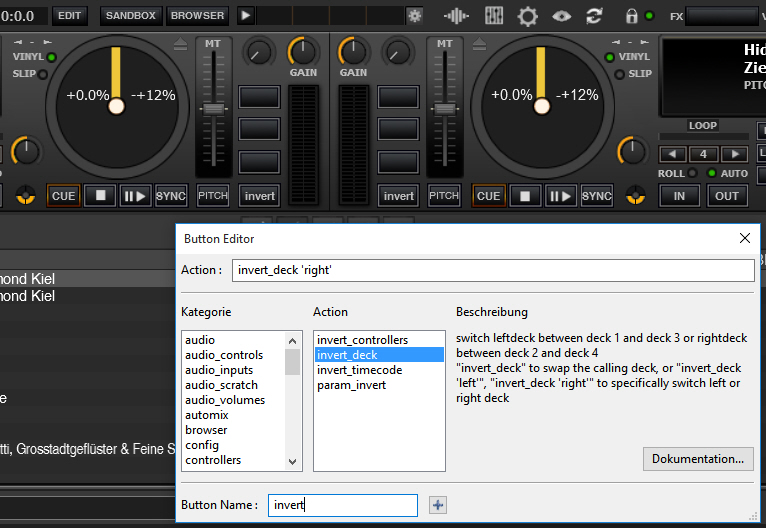Image resolution: width=766 pixels, height=528 pixels.
Task: Increase loop length with right arrow
Action: (735, 154)
